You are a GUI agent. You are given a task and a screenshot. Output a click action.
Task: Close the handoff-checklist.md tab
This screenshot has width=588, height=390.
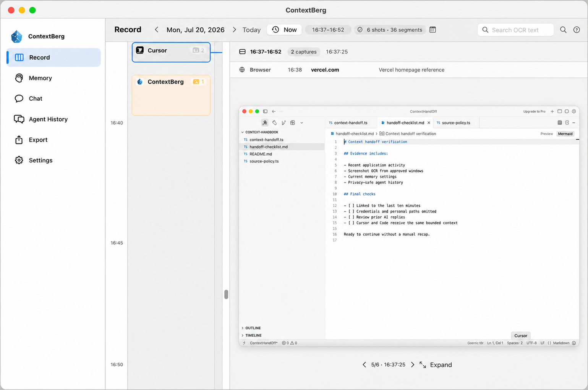[x=429, y=123]
